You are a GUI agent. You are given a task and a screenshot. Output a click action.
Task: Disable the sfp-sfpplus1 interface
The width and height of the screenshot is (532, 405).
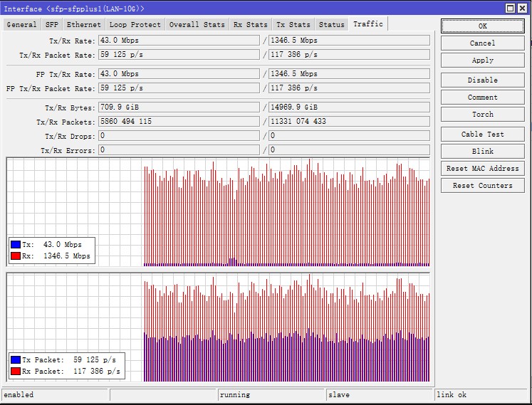click(x=482, y=80)
